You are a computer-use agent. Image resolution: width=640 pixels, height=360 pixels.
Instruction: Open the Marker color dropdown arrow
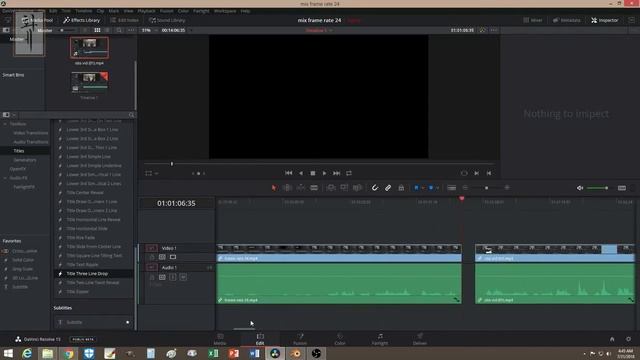click(438, 188)
